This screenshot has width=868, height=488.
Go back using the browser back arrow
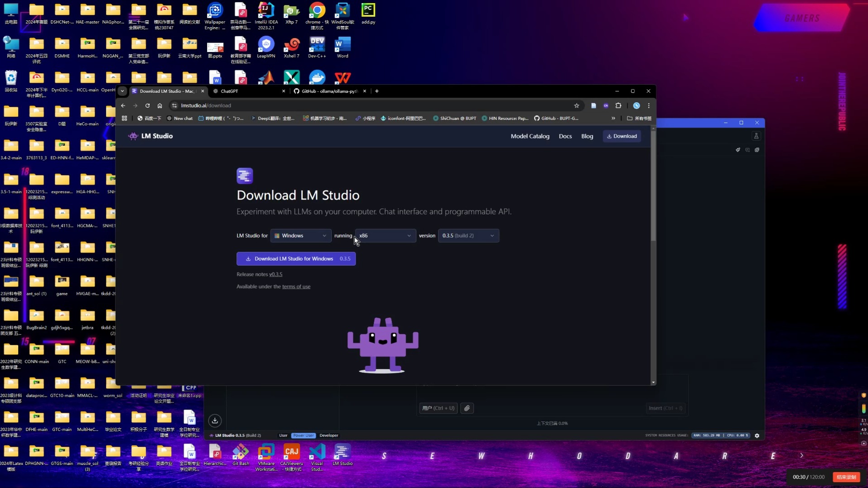pos(123,105)
